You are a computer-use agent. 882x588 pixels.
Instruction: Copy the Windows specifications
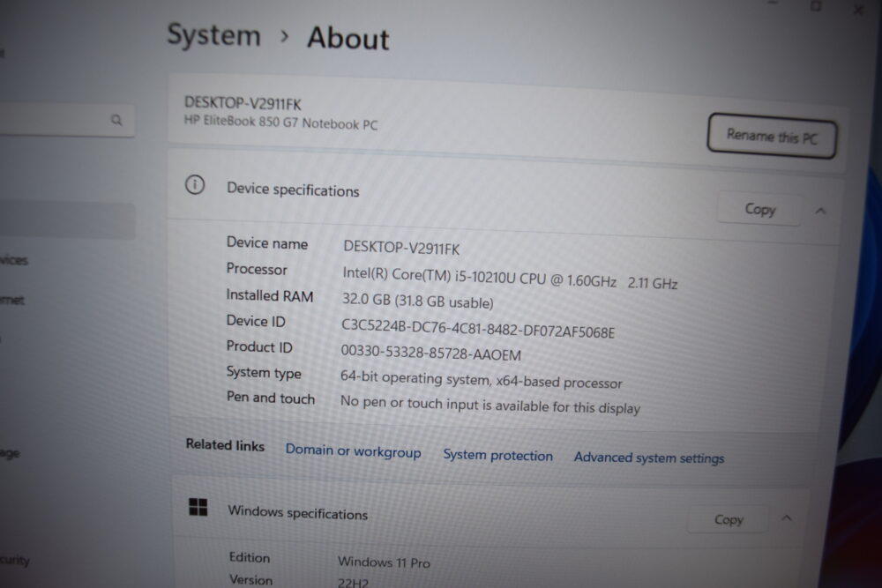(728, 519)
